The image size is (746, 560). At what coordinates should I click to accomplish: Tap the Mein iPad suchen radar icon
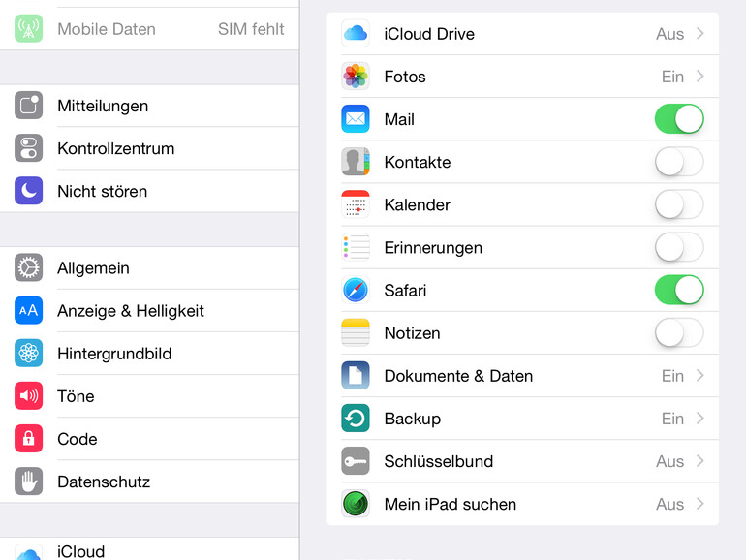click(356, 504)
